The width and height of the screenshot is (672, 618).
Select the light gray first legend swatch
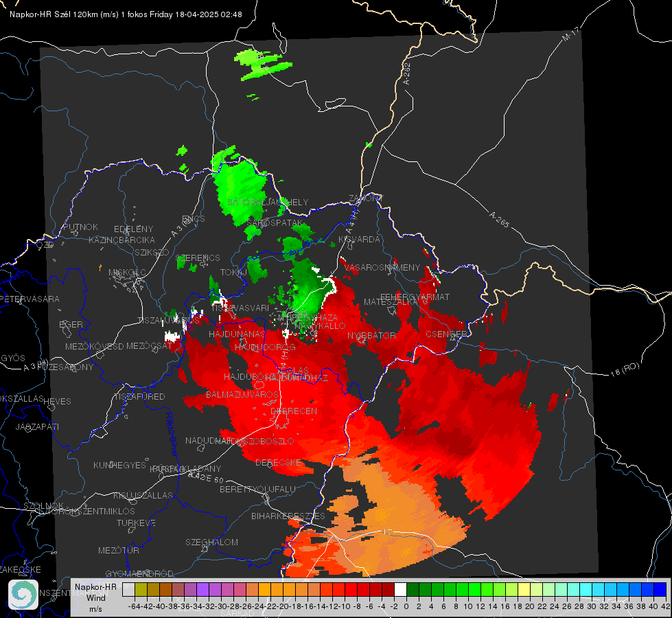(128, 589)
